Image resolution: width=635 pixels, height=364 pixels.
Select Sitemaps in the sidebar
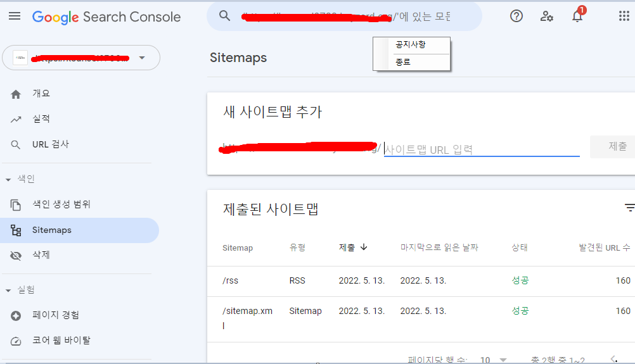(x=79, y=230)
